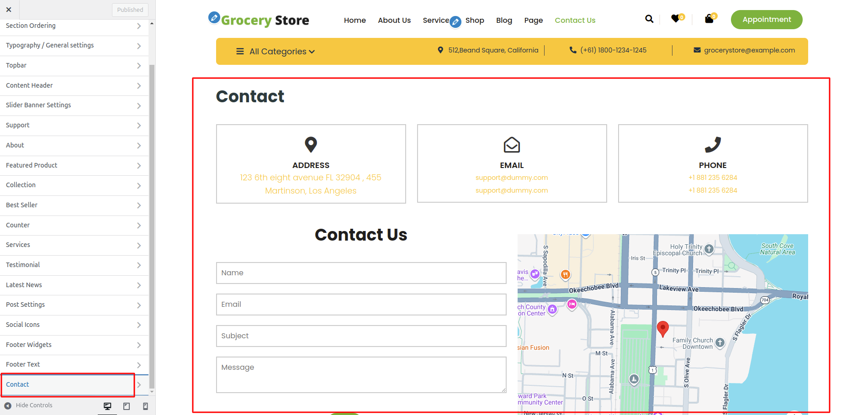Click the red location marker on map
The width and height of the screenshot is (868, 415).
663,329
